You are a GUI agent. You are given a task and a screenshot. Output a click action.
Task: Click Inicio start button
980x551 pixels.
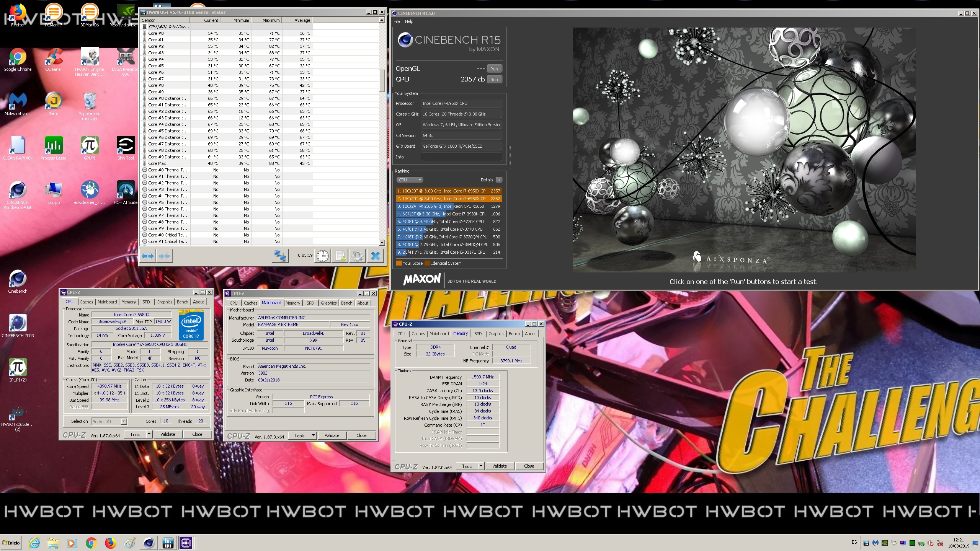point(11,543)
